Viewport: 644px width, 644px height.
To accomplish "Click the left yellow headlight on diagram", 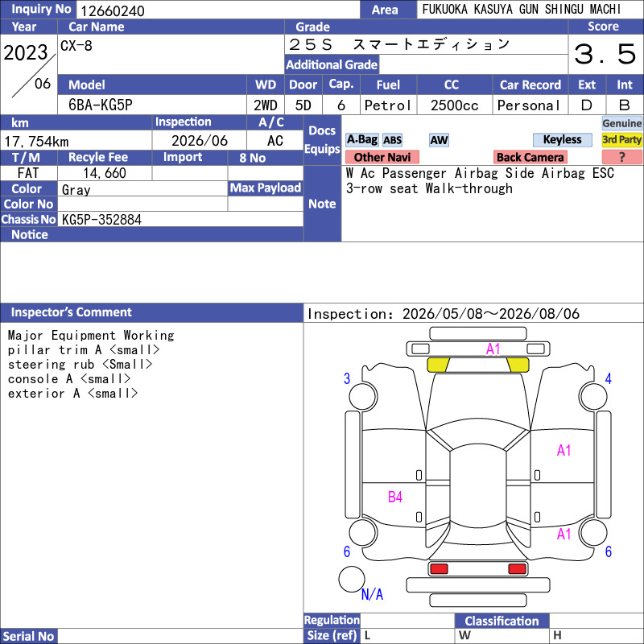I will (438, 365).
